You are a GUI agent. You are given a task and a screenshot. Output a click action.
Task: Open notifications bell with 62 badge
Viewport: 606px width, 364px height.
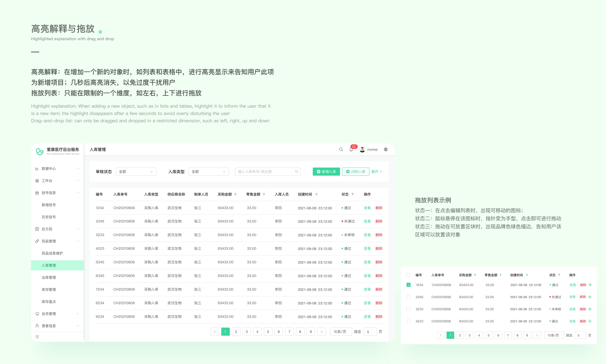pyautogui.click(x=351, y=150)
